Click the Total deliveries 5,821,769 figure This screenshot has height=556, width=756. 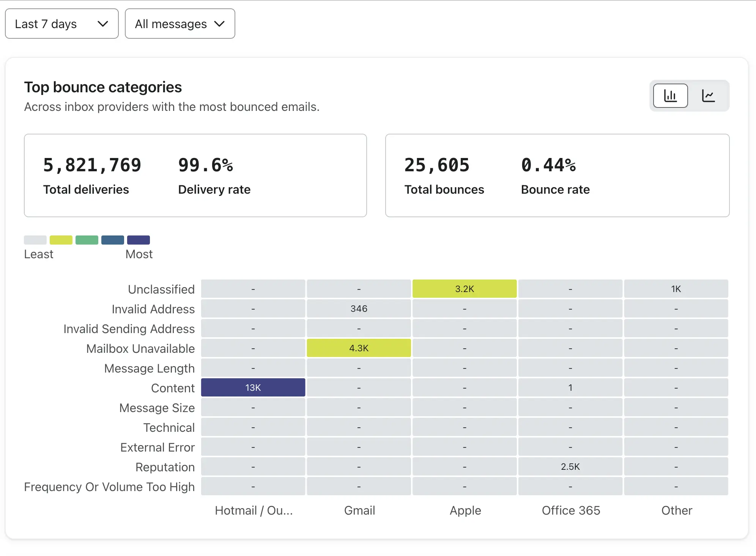(x=92, y=166)
